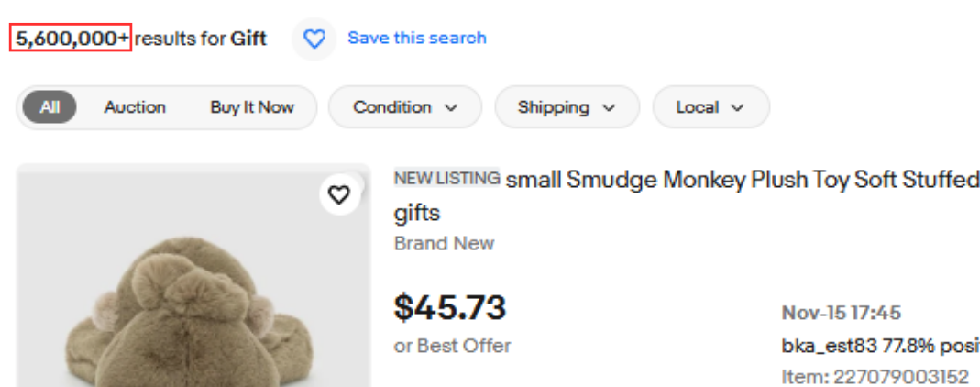
Task: Add monkey plush to watchlist via heart icon
Action: coord(339,195)
